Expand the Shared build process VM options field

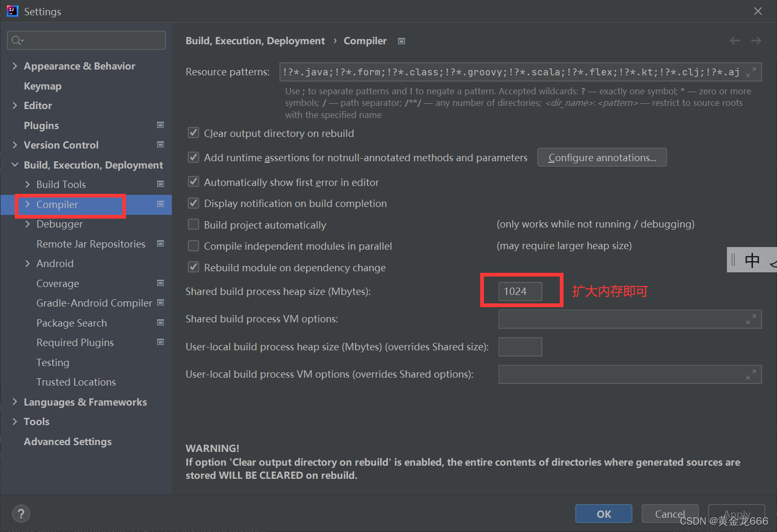pyautogui.click(x=751, y=319)
